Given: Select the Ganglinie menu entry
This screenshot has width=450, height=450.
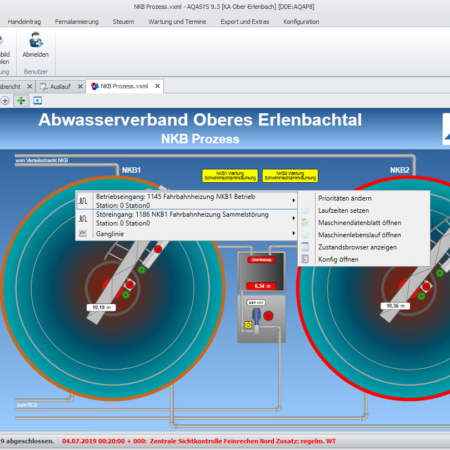Looking at the screenshot, I should pyautogui.click(x=187, y=234).
